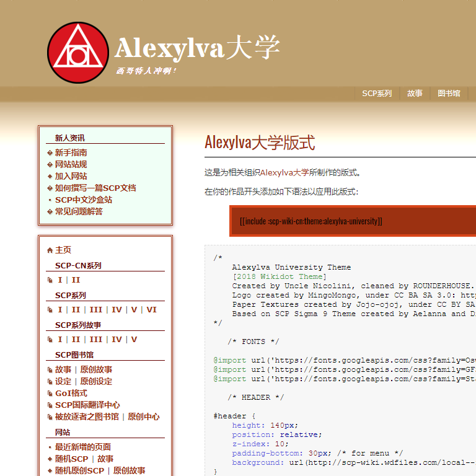Select SCP系列 VI link in sidebar
Viewport: 476px width, 476px height.
point(151,310)
